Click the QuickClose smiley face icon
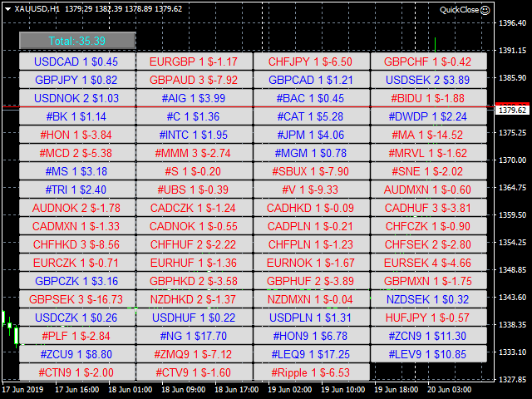The width and height of the screenshot is (532, 399). [x=485, y=10]
